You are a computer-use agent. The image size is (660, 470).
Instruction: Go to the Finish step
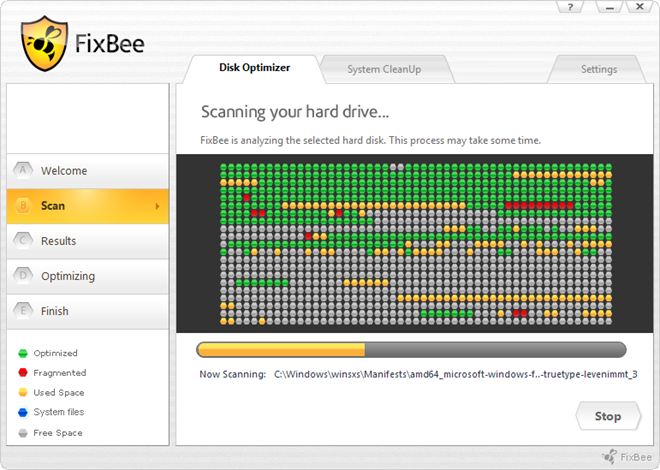[x=88, y=311]
